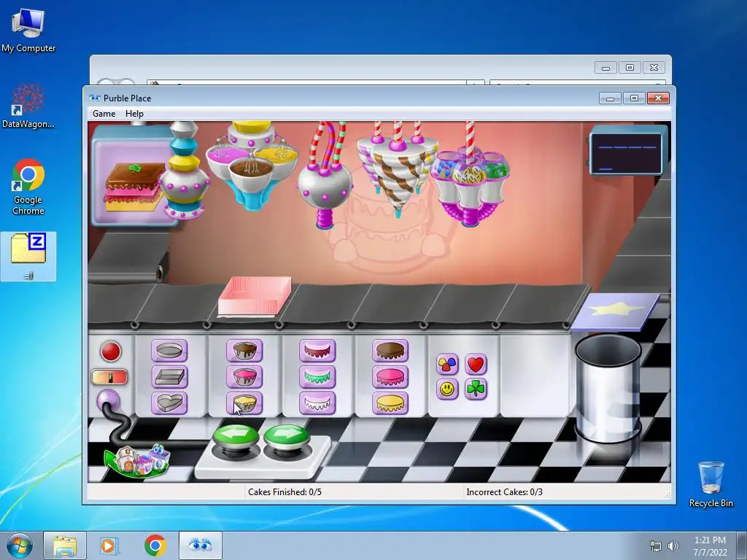Screen dimensions: 747x560
Task: Click the Cakes Finished: 0/5 status text
Action: point(285,492)
